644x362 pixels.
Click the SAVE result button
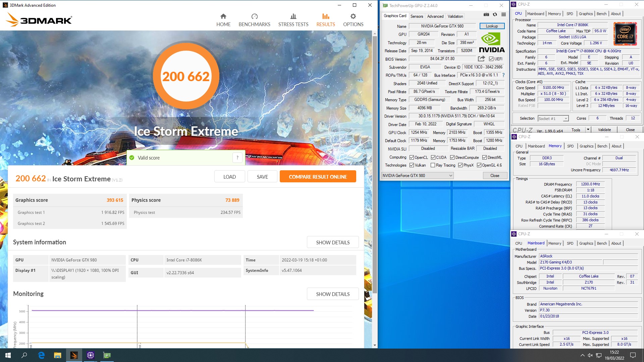[262, 177]
